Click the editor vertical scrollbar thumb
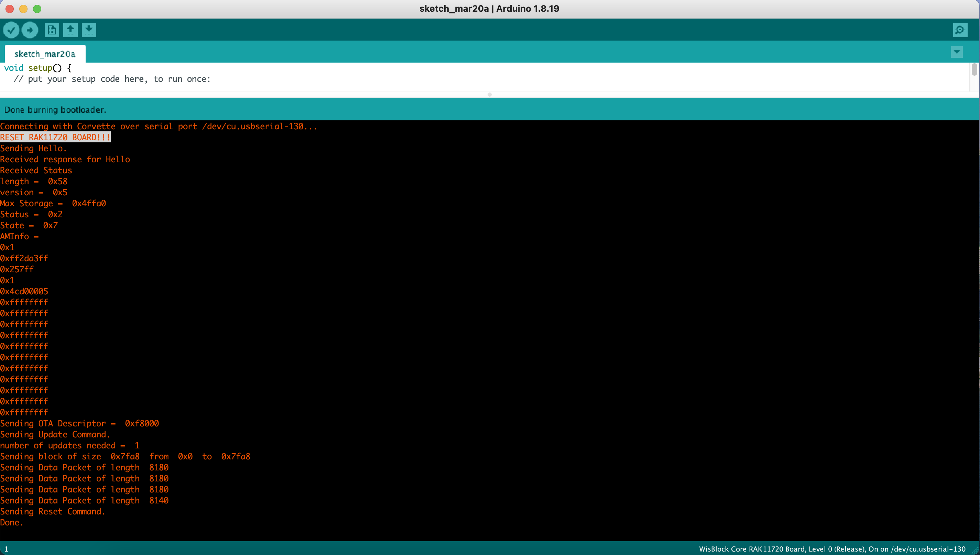980x555 pixels. click(974, 69)
